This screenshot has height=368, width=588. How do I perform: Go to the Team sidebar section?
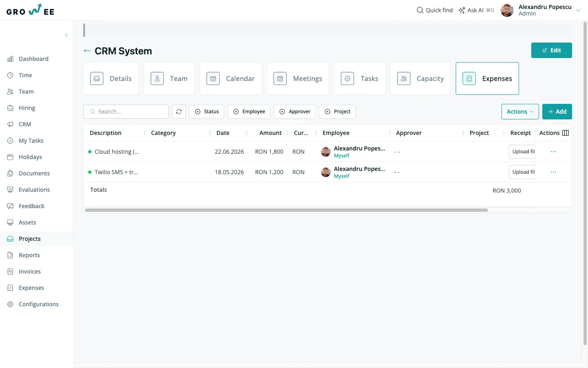point(26,92)
